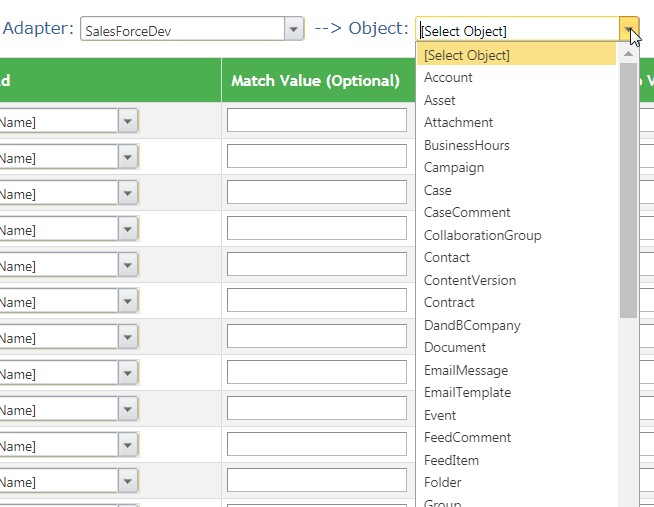Open the seventh row's field name dropdown arrow

pos(128,337)
